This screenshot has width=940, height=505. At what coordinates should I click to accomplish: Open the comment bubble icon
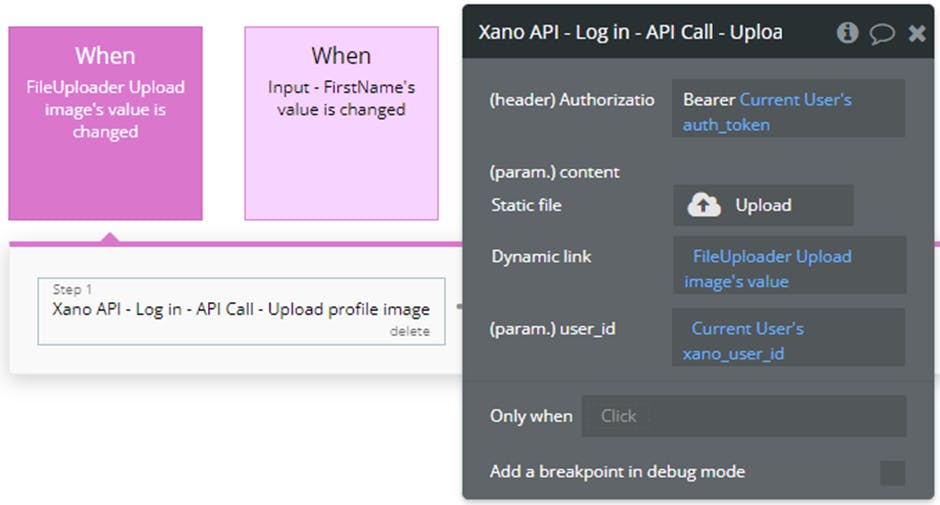tap(882, 34)
